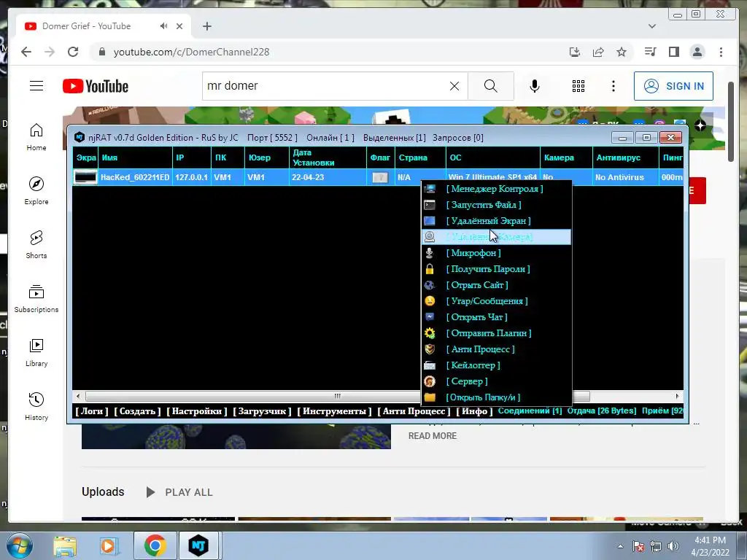Start voice search with the microphone icon

click(535, 86)
